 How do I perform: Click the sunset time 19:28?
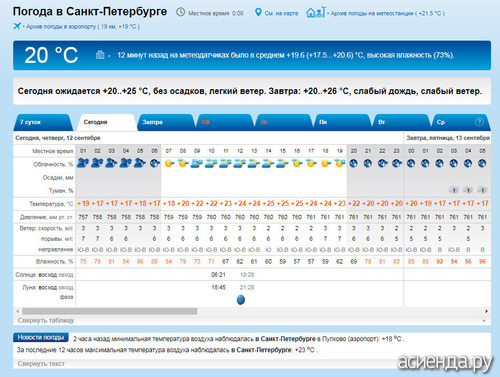pos(247,275)
